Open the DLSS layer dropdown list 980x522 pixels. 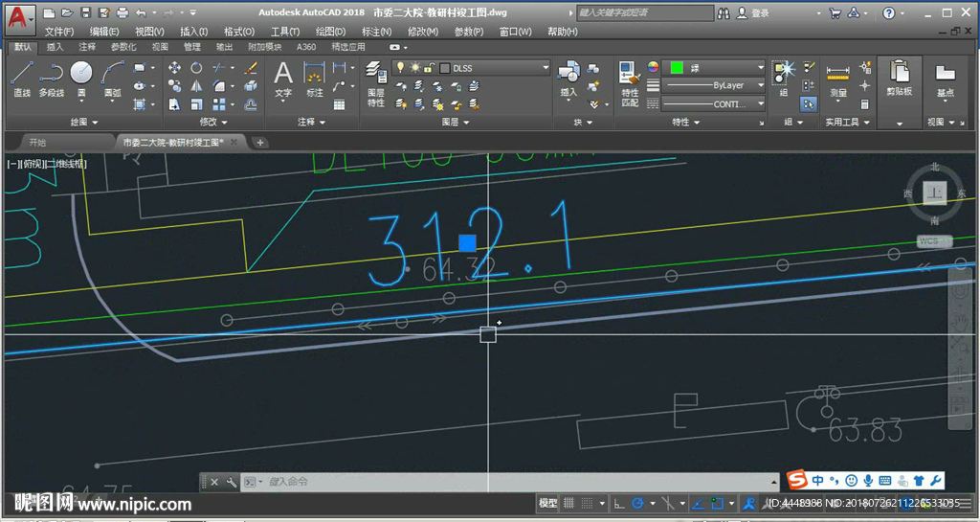[x=545, y=67]
